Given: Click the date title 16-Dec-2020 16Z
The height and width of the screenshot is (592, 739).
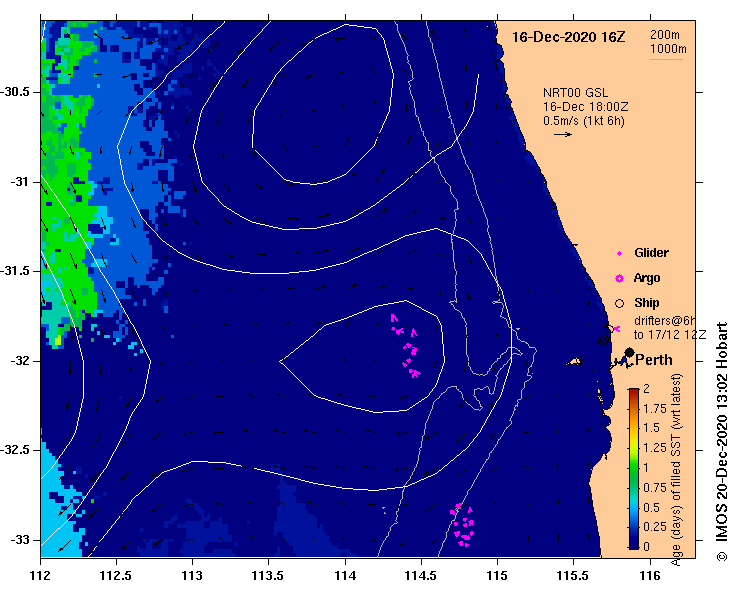Looking at the screenshot, I should coord(568,37).
